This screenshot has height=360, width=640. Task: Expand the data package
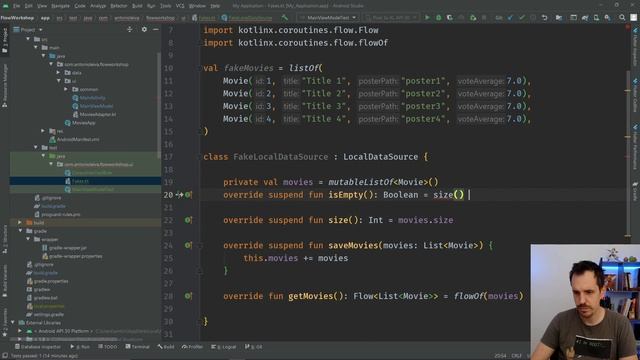coord(58,72)
